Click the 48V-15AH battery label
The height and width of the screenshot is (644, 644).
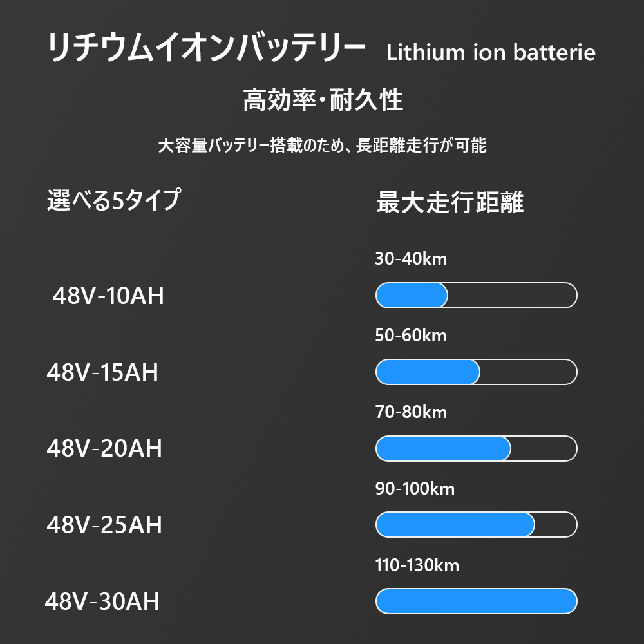tap(102, 372)
